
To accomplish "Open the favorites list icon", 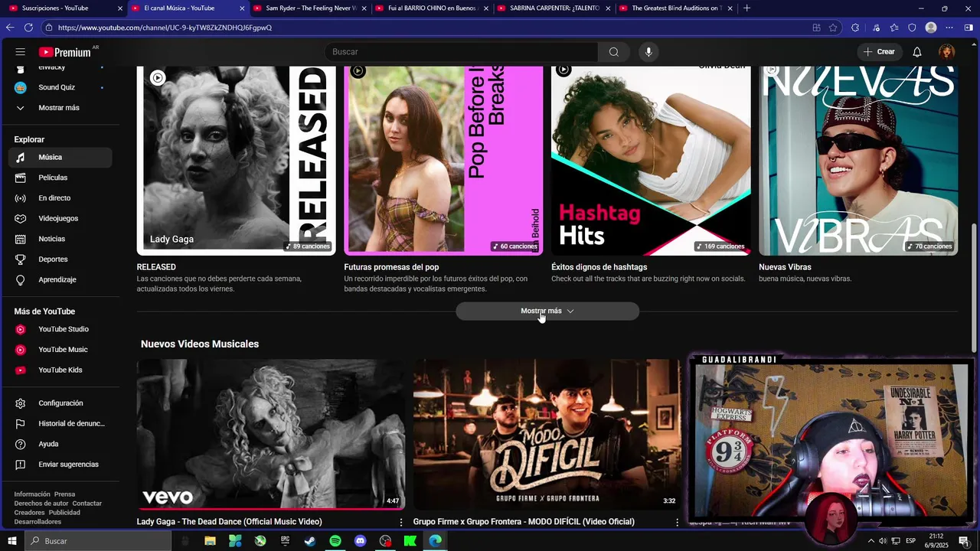I will coord(894,28).
